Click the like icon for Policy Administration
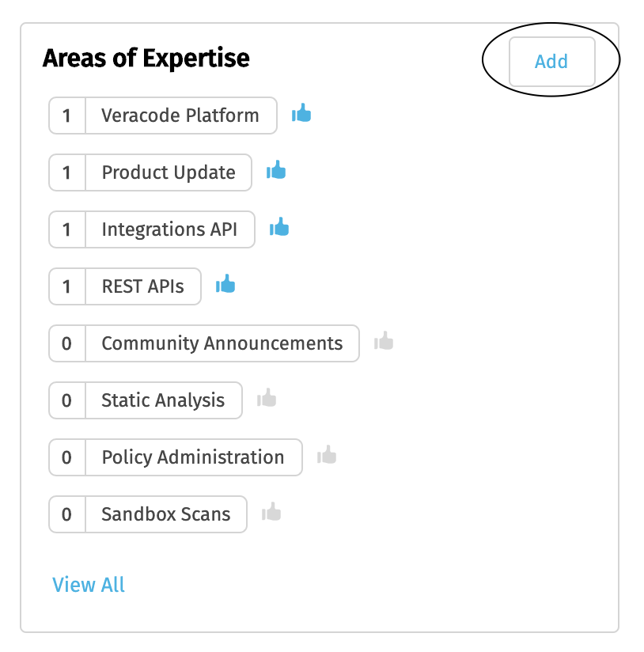 click(326, 455)
